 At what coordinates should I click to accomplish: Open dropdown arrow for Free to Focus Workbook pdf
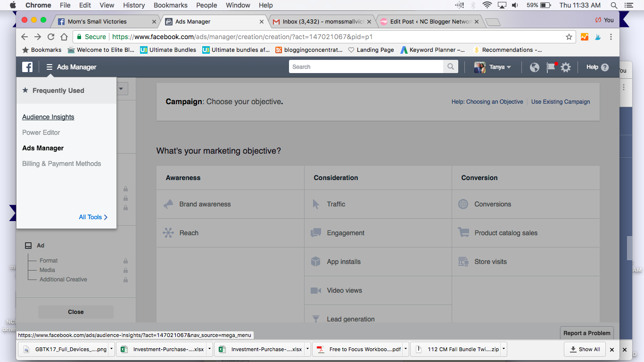pyautogui.click(x=405, y=349)
